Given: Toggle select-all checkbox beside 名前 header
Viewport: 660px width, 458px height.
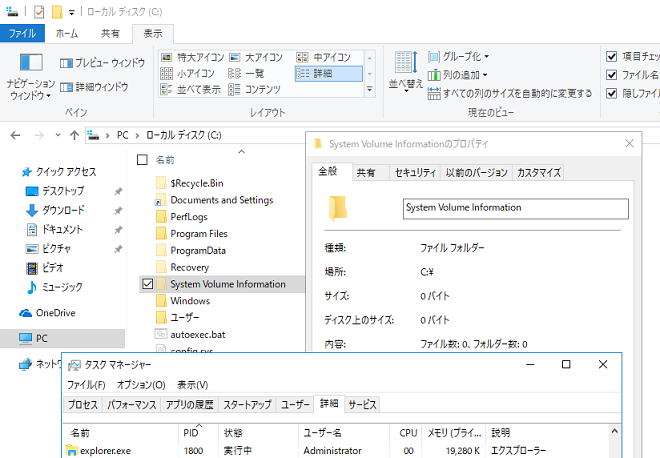Looking at the screenshot, I should pyautogui.click(x=142, y=160).
